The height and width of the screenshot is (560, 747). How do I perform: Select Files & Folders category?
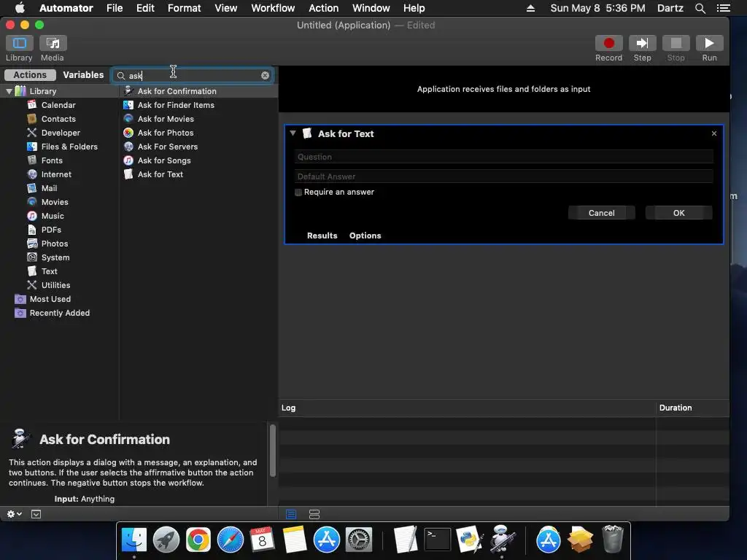[69, 146]
